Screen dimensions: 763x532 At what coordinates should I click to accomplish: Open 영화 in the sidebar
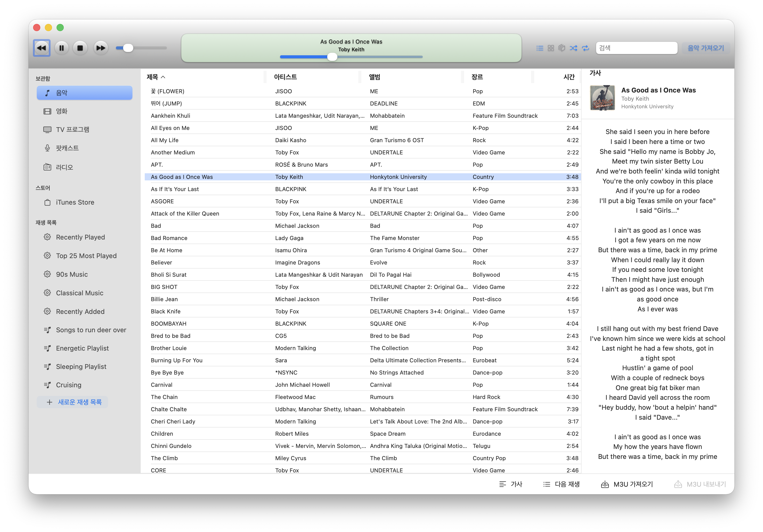pos(84,111)
